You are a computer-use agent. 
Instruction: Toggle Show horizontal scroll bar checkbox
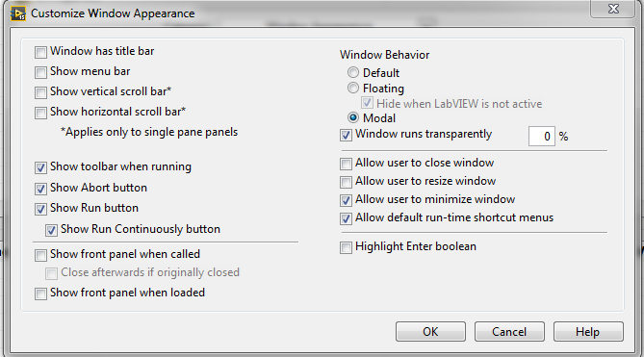[40, 113]
